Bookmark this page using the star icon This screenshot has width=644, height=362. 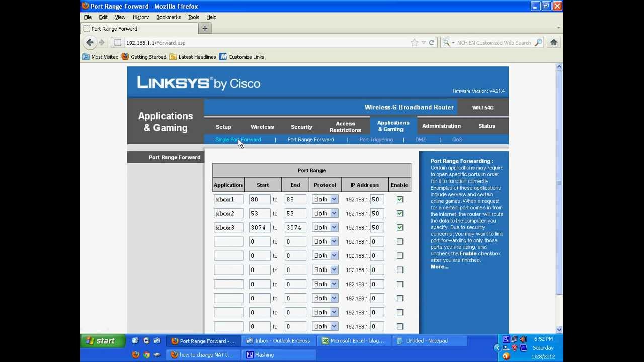(x=414, y=43)
